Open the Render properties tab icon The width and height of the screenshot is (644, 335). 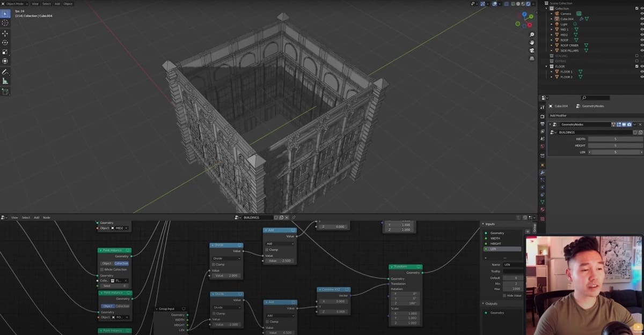coord(542,116)
